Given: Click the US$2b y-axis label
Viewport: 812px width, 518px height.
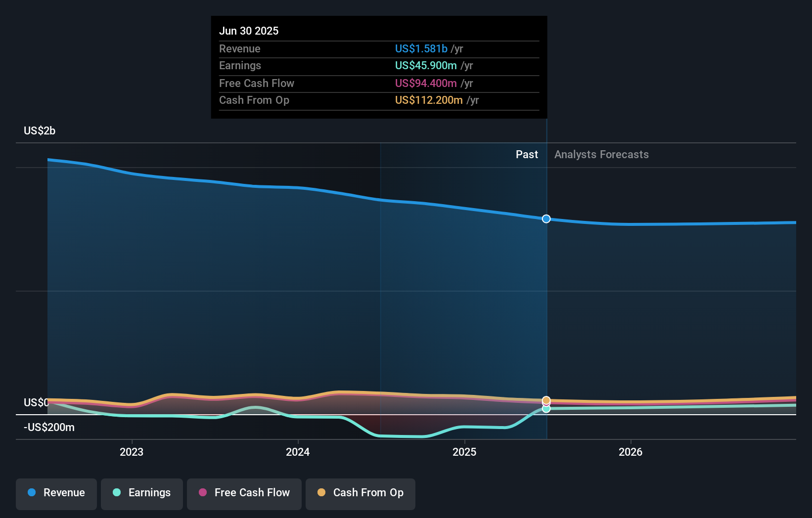Looking at the screenshot, I should pyautogui.click(x=40, y=130).
